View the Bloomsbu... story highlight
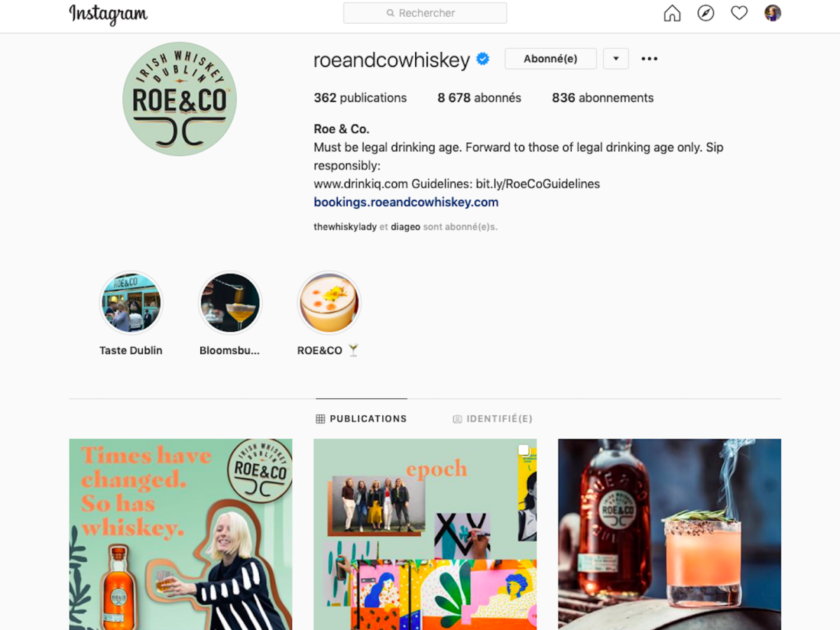840x630 pixels. click(230, 303)
